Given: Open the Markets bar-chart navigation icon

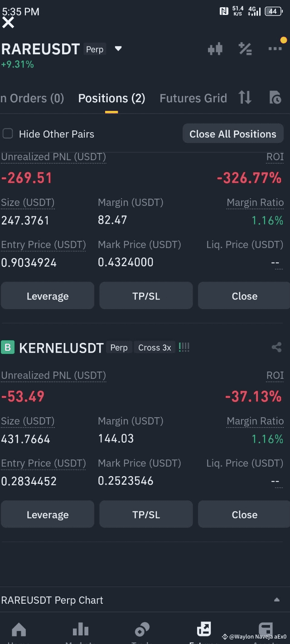Looking at the screenshot, I should pyautogui.click(x=81, y=630).
